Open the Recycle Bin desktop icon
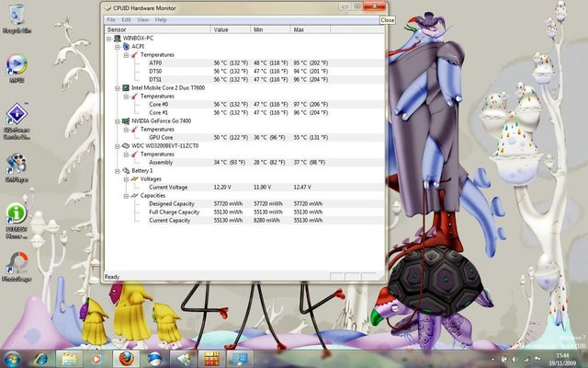Screen dimensions: 588x368 pyautogui.click(x=17, y=18)
